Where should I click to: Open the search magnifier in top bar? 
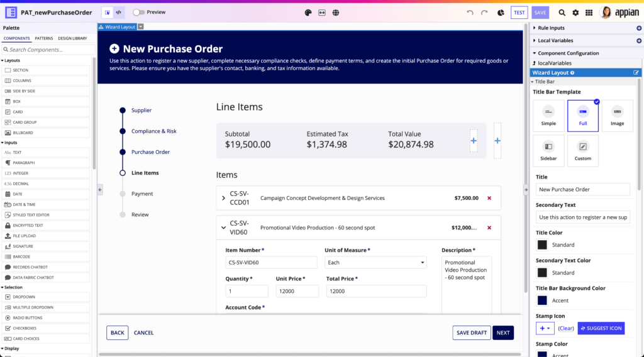coord(562,13)
